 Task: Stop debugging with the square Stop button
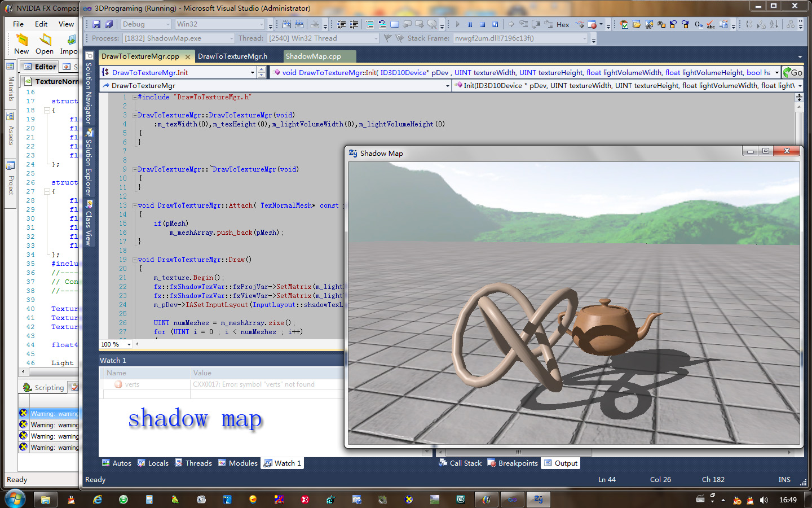click(483, 24)
